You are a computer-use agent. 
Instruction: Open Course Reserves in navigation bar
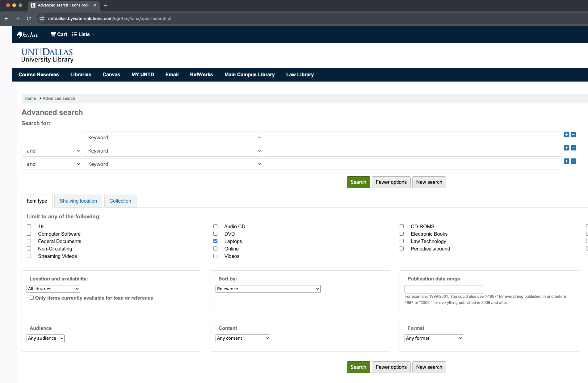(39, 75)
